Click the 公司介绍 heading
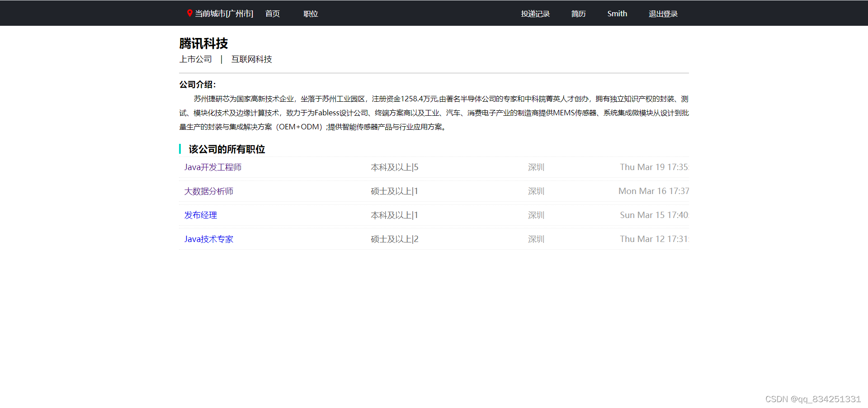 (x=198, y=85)
